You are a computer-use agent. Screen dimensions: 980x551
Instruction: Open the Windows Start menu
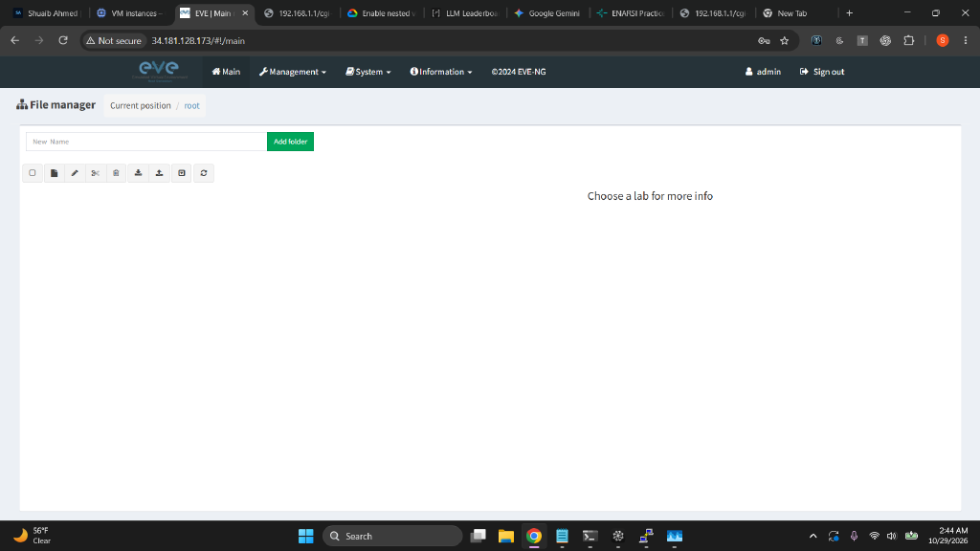tap(305, 536)
